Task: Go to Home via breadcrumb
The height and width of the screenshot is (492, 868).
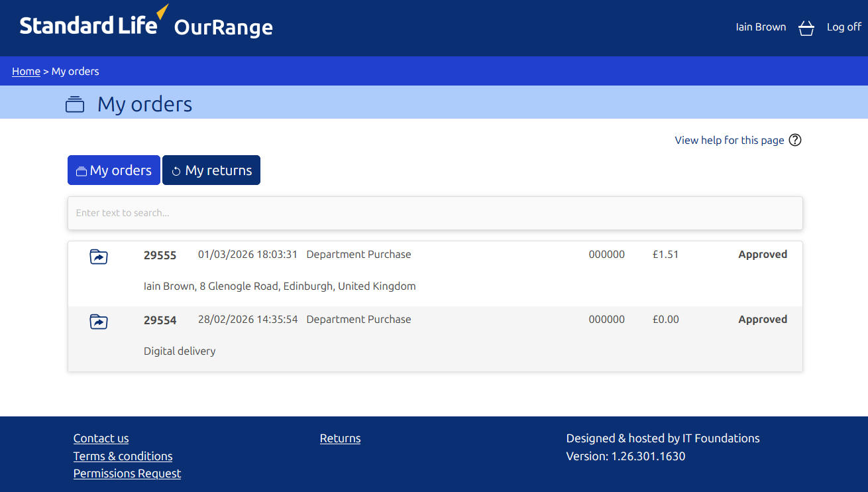Action: (26, 72)
